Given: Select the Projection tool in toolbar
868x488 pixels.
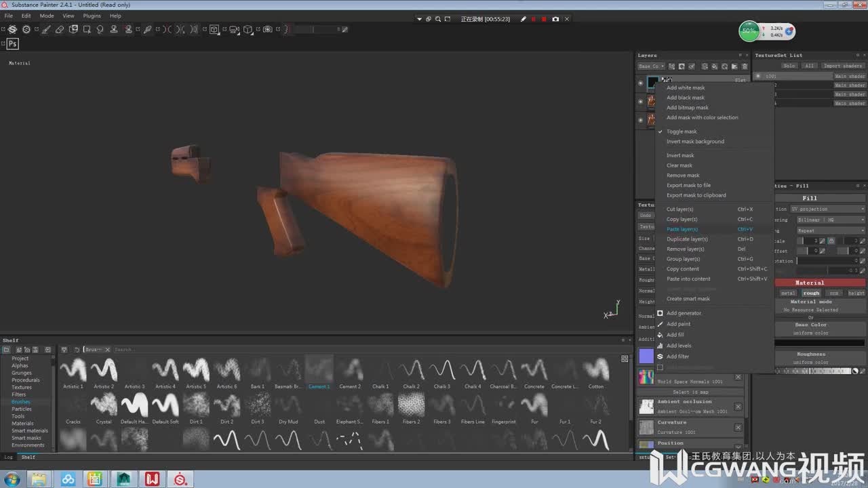Looking at the screenshot, I should [73, 29].
